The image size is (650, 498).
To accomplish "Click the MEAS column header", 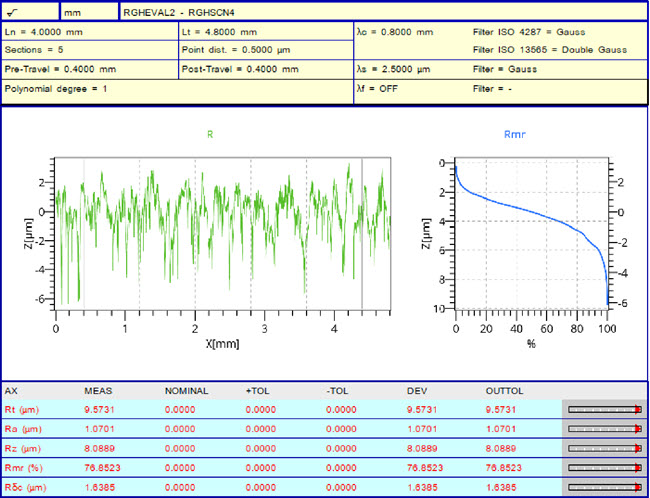I will pos(98,391).
